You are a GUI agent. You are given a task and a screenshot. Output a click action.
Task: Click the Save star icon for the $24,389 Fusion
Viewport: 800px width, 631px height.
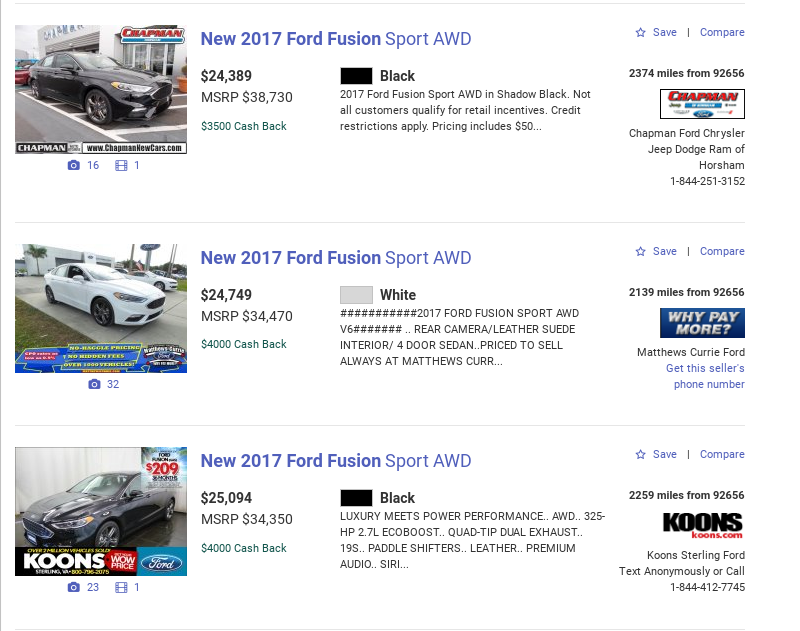pyautogui.click(x=640, y=33)
